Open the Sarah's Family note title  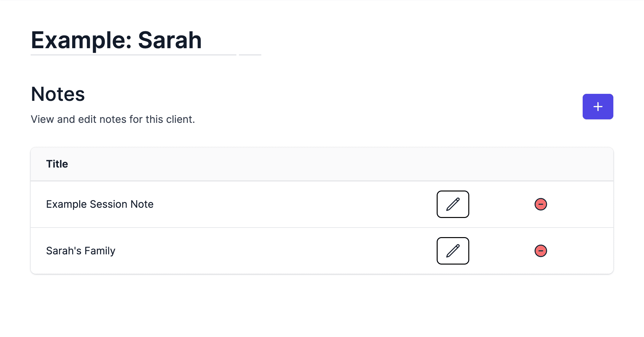coord(80,251)
